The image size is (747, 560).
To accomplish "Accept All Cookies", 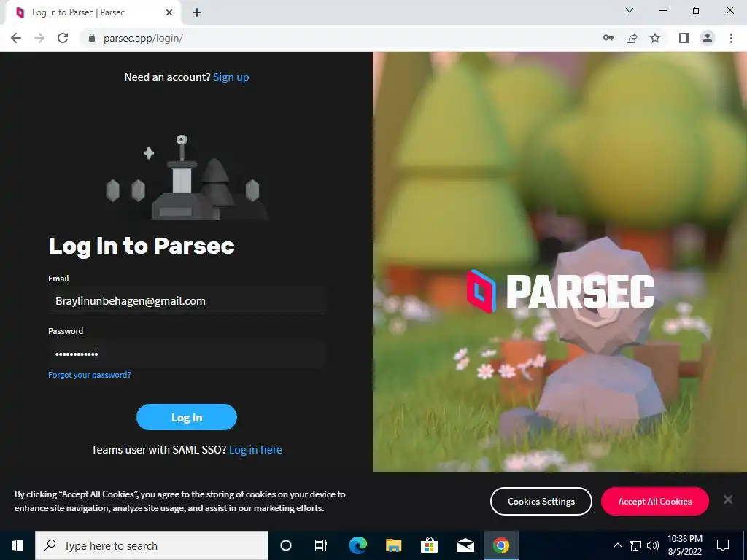I will pos(654,501).
